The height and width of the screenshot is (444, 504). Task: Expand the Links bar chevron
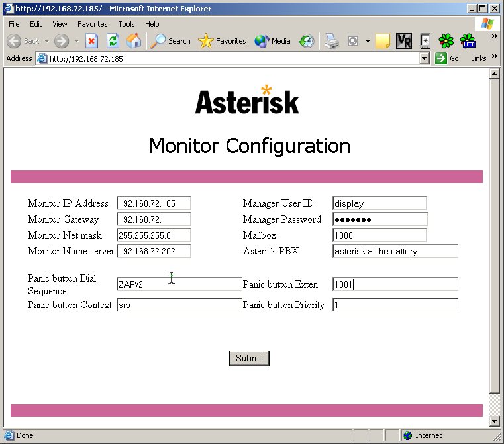coord(495,56)
